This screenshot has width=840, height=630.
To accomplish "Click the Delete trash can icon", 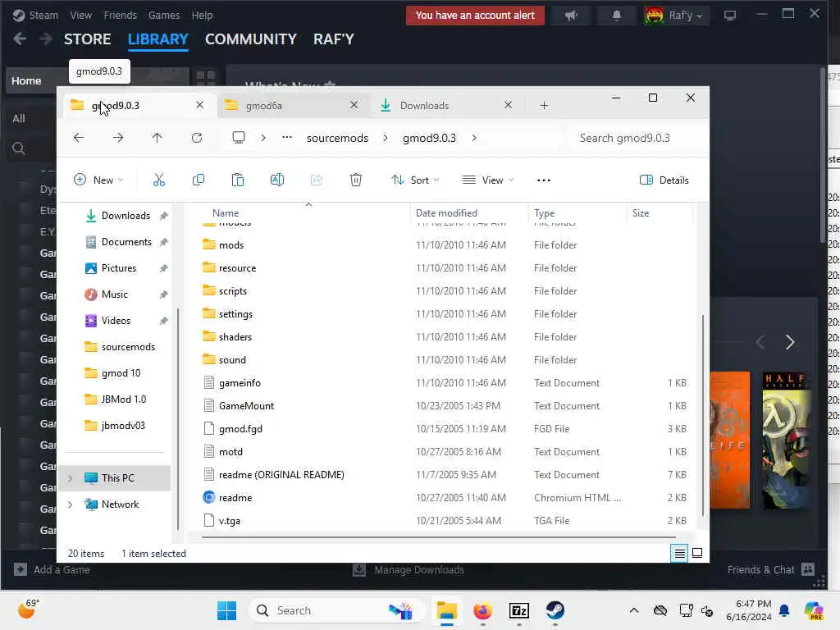I will pos(356,180).
